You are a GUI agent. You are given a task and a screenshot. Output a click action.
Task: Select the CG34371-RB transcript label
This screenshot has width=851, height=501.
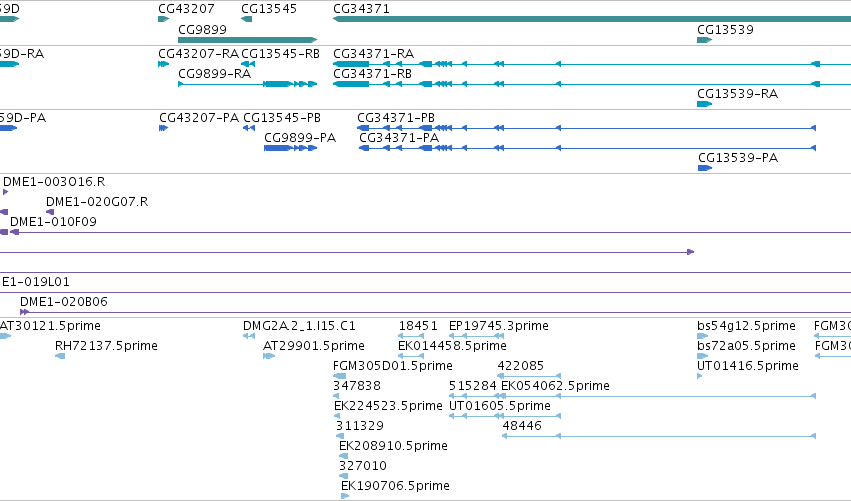tap(372, 74)
